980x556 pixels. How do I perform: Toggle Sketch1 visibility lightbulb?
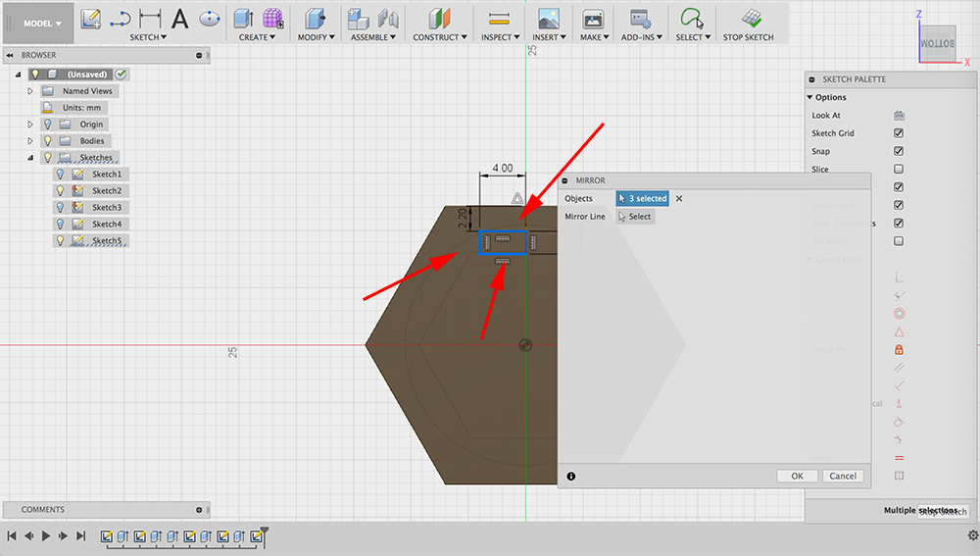[x=60, y=174]
